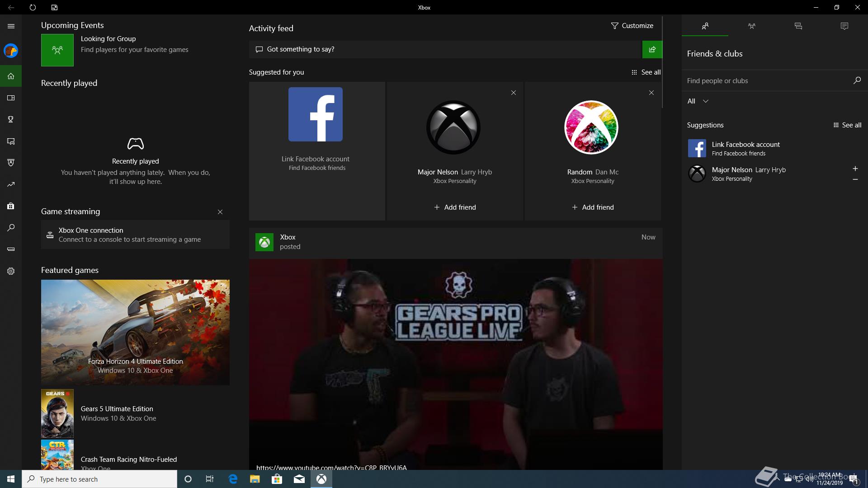Click the green share post button
Viewport: 868px width, 488px height.
point(652,49)
